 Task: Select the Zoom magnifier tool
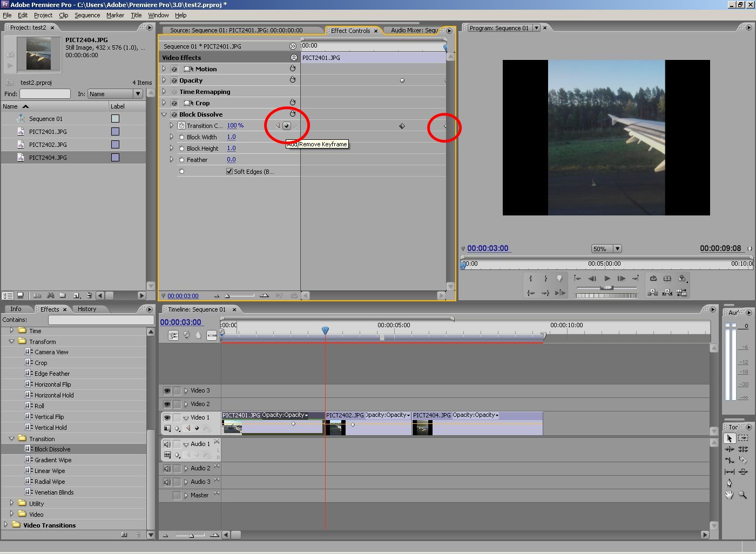pos(743,495)
